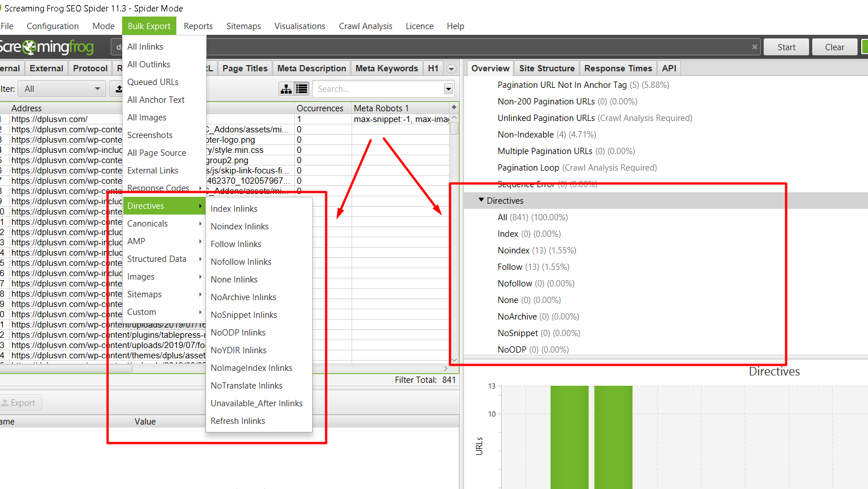The width and height of the screenshot is (868, 489).
Task: Choose All Images export entry
Action: point(164,118)
